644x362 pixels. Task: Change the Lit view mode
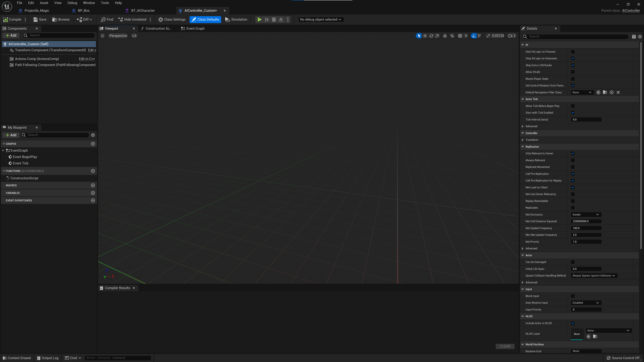tap(134, 36)
